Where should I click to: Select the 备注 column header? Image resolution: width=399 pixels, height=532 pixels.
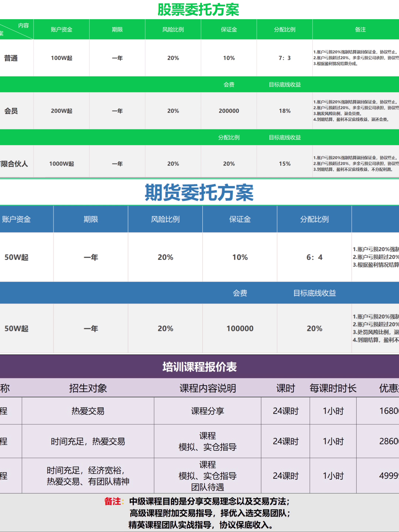pyautogui.click(x=360, y=30)
